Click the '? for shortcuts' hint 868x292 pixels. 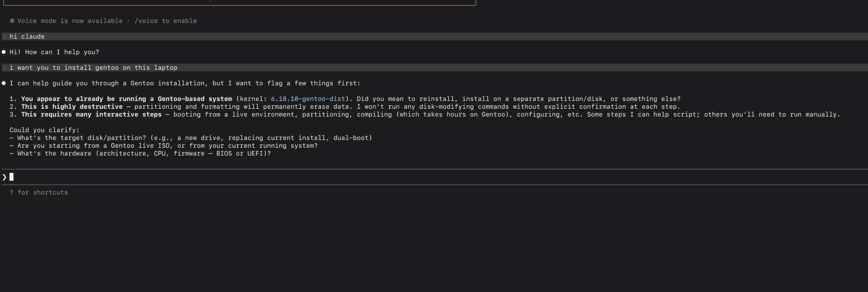pyautogui.click(x=39, y=192)
